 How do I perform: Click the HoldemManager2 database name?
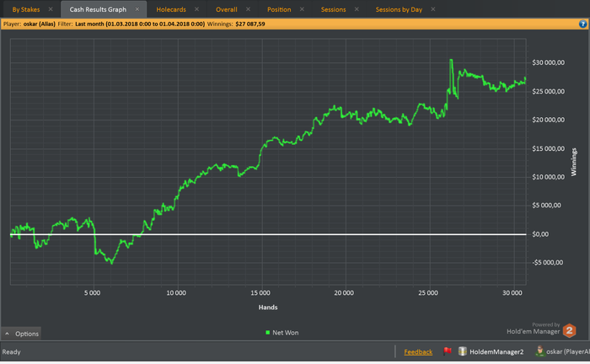pos(496,352)
